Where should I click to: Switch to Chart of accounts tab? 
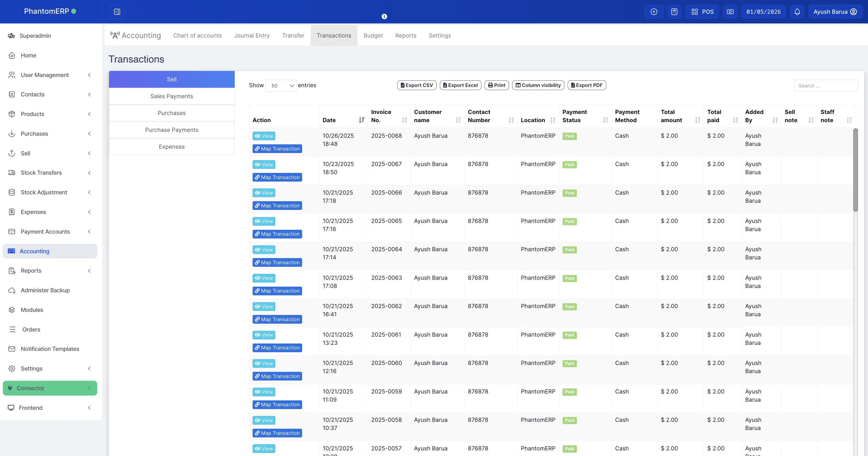coord(197,35)
